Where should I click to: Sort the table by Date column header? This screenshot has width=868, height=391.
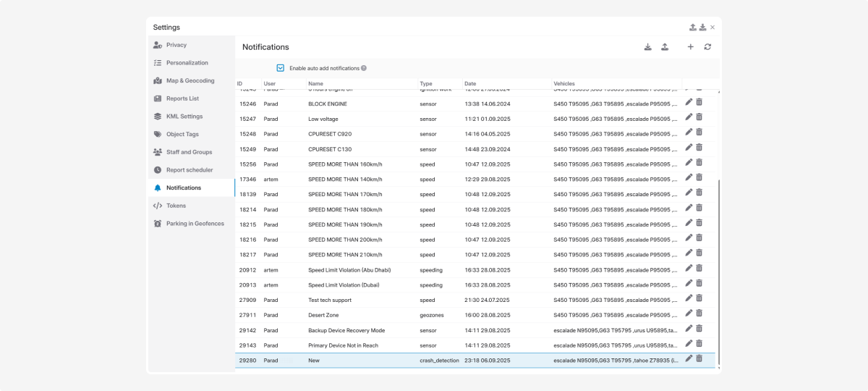tap(470, 84)
